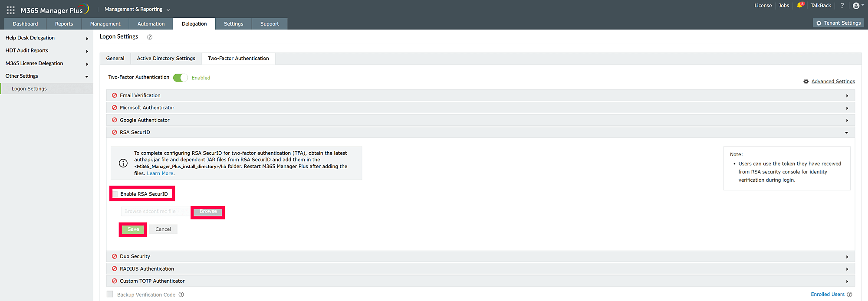Expand the Custom TOTP Authenticator section
868x301 pixels.
(847, 281)
